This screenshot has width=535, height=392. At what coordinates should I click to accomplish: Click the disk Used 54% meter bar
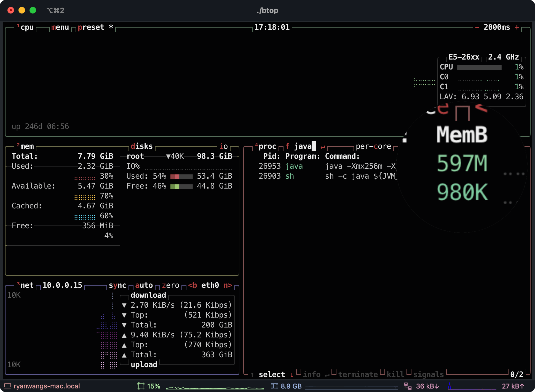[x=181, y=176]
